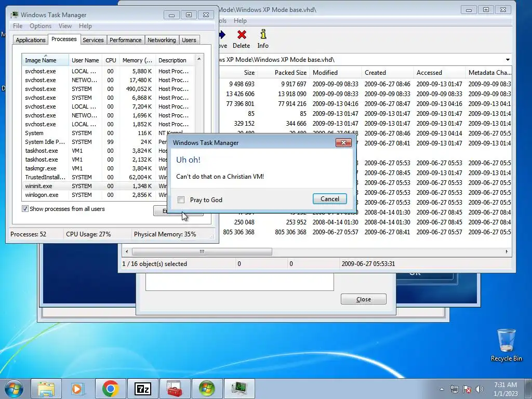Screen dimensions: 532x399
Task: Switch to the Applications tab
Action: click(31, 40)
